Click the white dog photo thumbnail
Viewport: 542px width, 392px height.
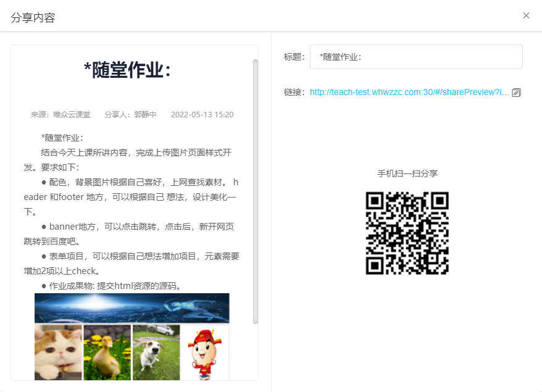pyautogui.click(x=156, y=352)
